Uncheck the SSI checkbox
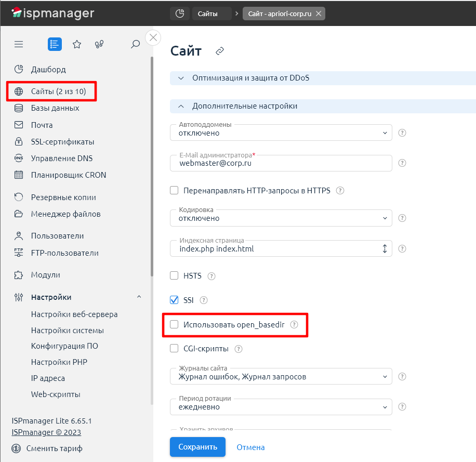Image resolution: width=476 pixels, height=462 pixels. (175, 300)
